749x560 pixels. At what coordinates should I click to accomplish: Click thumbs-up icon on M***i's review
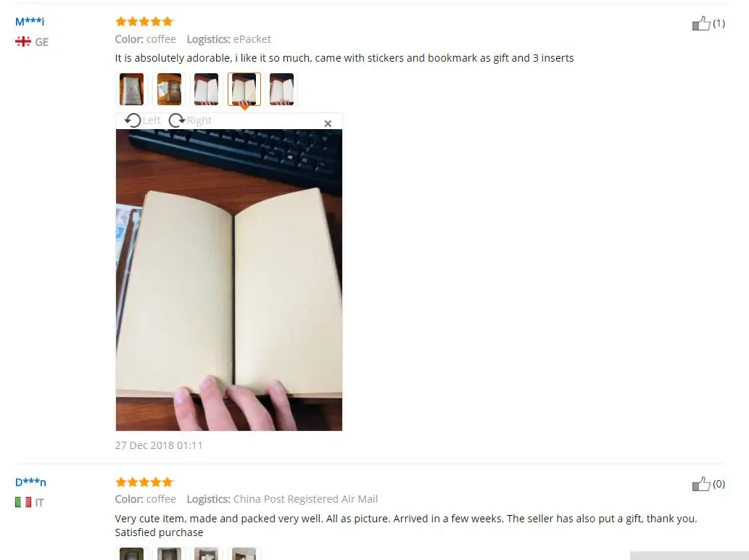point(701,23)
